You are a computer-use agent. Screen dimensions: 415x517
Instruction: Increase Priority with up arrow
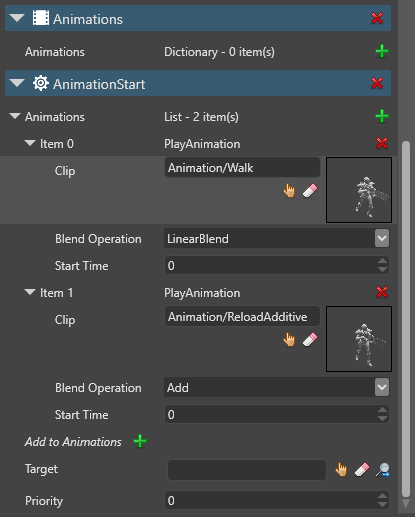[x=383, y=496]
